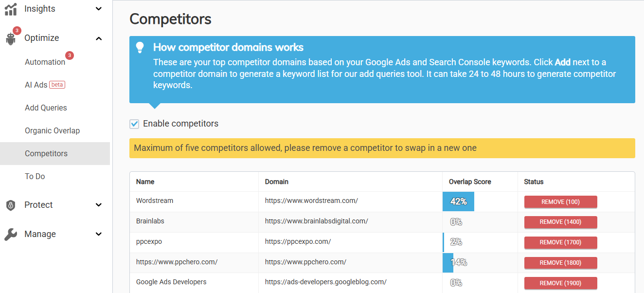Open the AI Ads beta page
Viewport: 644px width, 293px height.
pyautogui.click(x=44, y=85)
